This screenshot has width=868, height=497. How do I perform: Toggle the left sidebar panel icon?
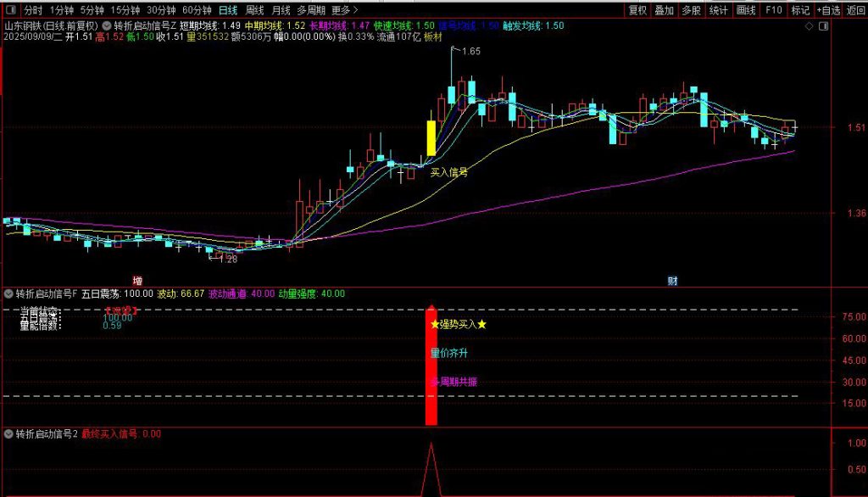click(8, 11)
